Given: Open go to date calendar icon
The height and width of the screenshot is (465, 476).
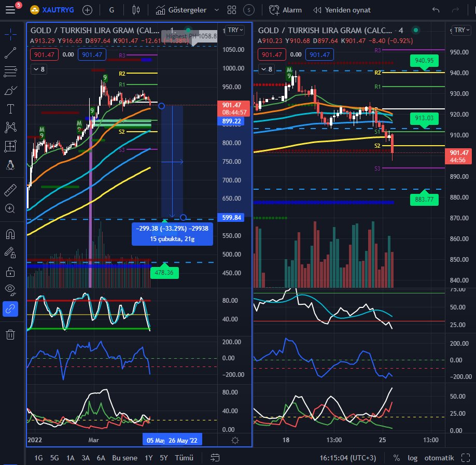Looking at the screenshot, I should pos(215,458).
